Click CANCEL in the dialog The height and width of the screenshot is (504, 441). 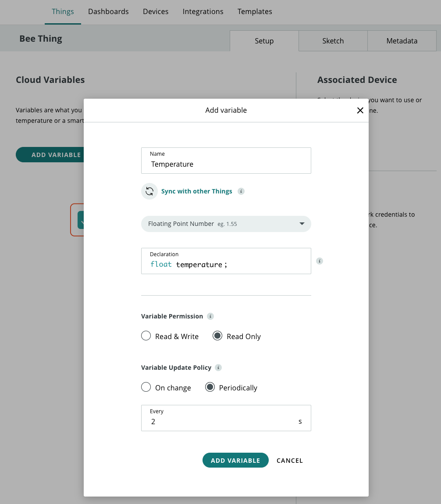(x=290, y=461)
